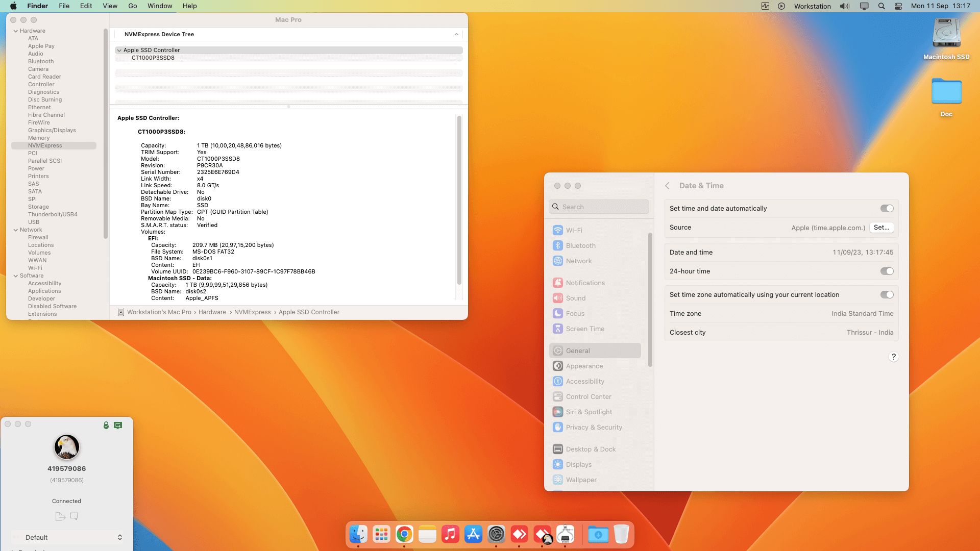Open the Edit menu
This screenshot has height=551, width=980.
click(x=86, y=6)
